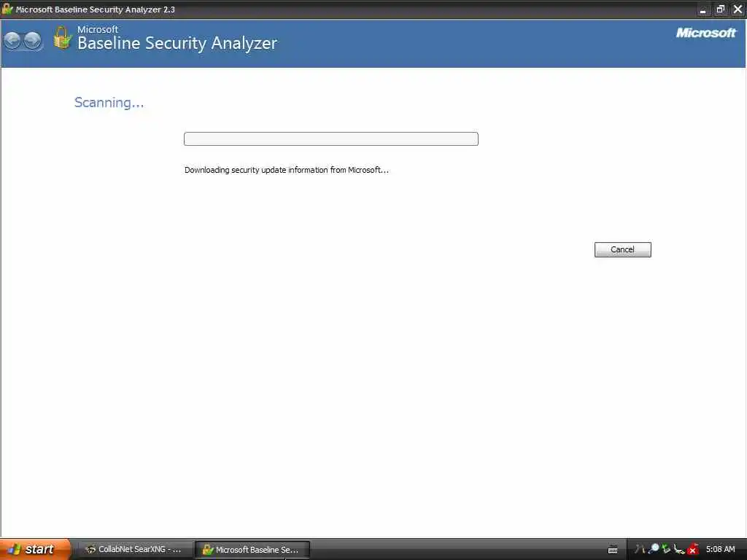This screenshot has height=560, width=747.
Task: Click the 'Scanning...' heading text
Action: click(109, 102)
